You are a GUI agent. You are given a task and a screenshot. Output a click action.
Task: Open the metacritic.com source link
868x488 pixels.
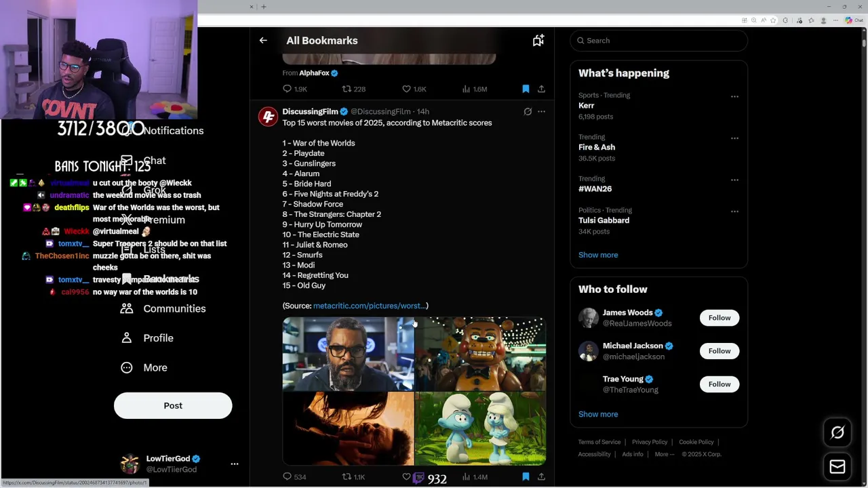[369, 306]
